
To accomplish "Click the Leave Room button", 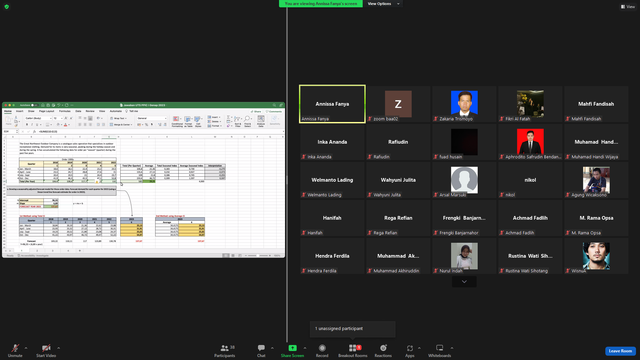I will pyautogui.click(x=620, y=351).
